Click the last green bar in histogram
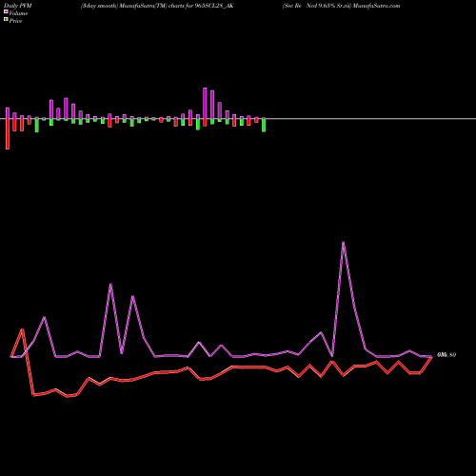 point(264,125)
